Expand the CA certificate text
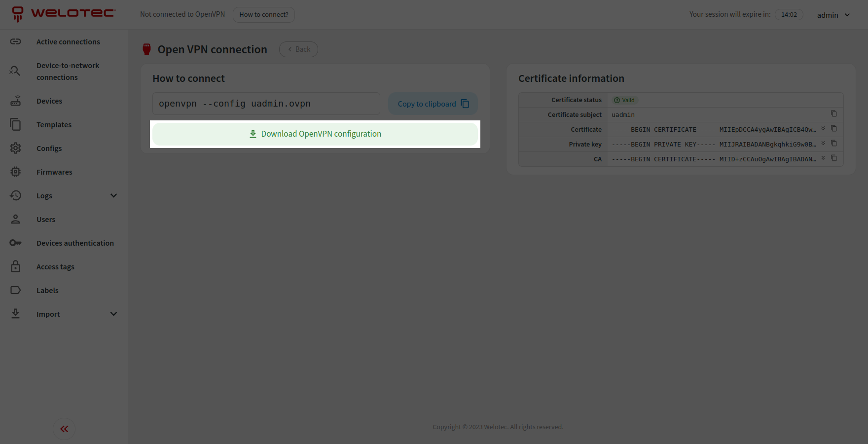Screen dimensions: 868x444 823,158
